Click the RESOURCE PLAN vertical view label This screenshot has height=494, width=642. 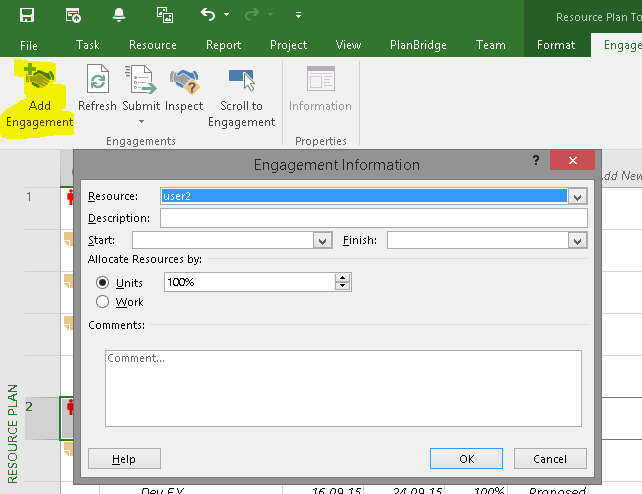[x=12, y=434]
